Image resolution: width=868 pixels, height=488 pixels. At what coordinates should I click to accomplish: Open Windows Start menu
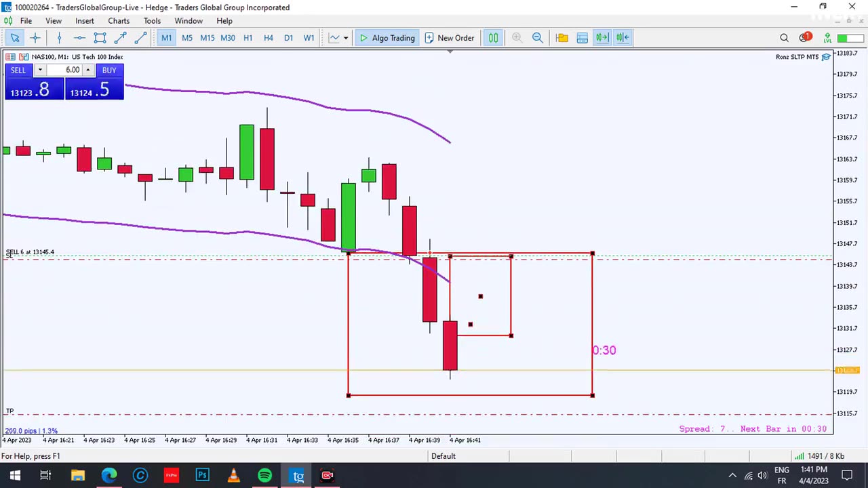(15, 475)
